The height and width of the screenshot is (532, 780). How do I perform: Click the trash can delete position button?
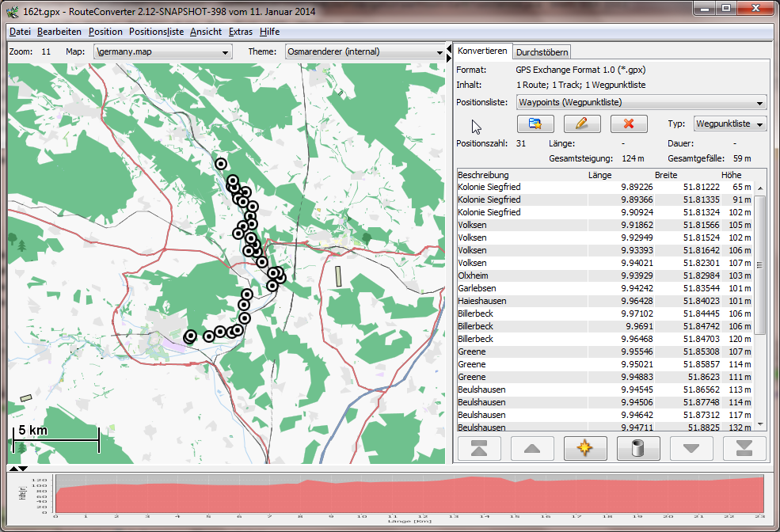638,448
